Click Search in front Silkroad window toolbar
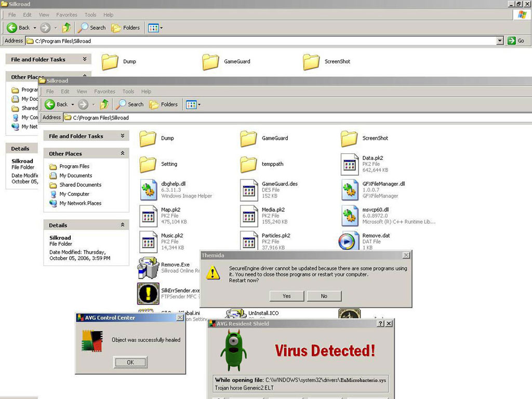Image resolution: width=532 pixels, height=399 pixels. coord(130,104)
